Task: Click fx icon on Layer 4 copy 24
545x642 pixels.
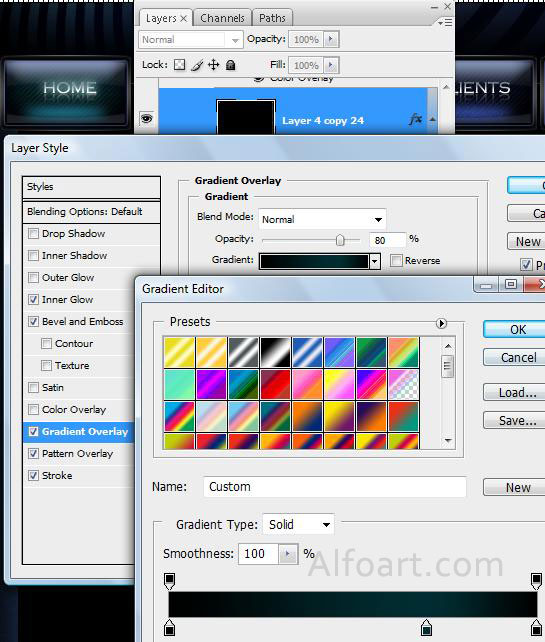Action: (415, 120)
